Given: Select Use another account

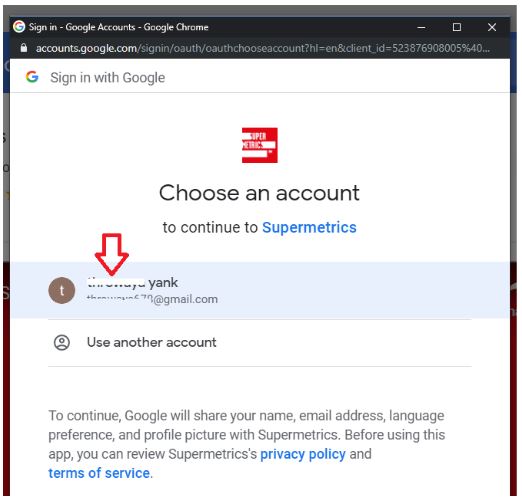Looking at the screenshot, I should [260, 343].
